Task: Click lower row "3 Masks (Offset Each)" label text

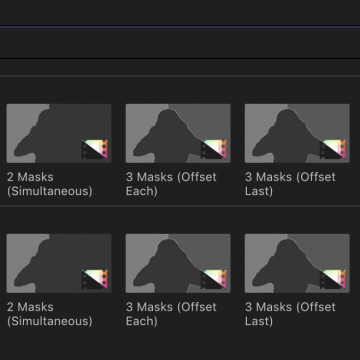Action: point(171,314)
